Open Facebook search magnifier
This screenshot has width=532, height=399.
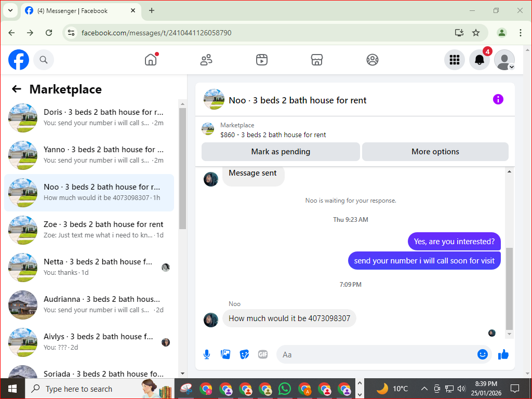point(44,60)
